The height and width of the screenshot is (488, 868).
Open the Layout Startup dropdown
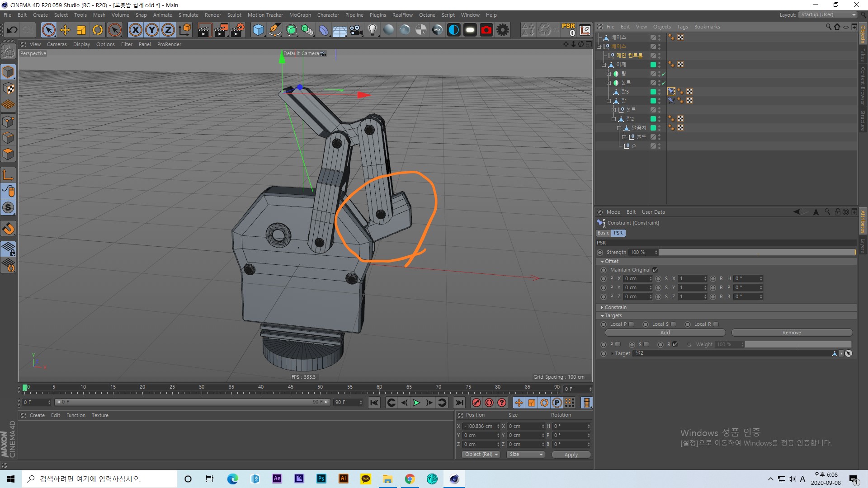point(828,15)
